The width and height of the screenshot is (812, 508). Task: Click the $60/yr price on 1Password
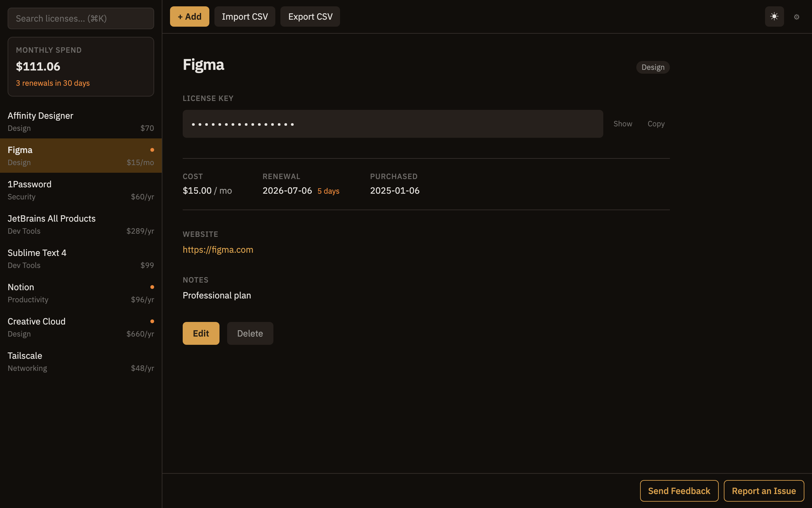point(142,197)
